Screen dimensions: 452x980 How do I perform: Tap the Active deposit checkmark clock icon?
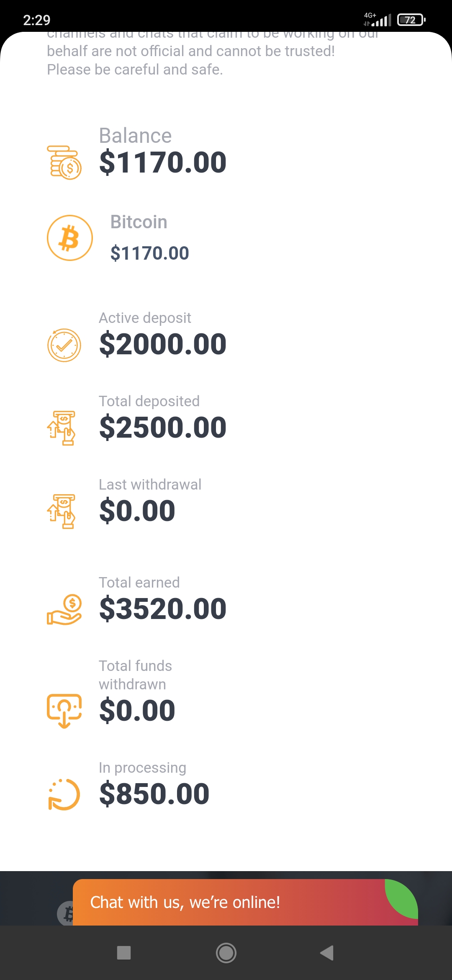point(64,345)
